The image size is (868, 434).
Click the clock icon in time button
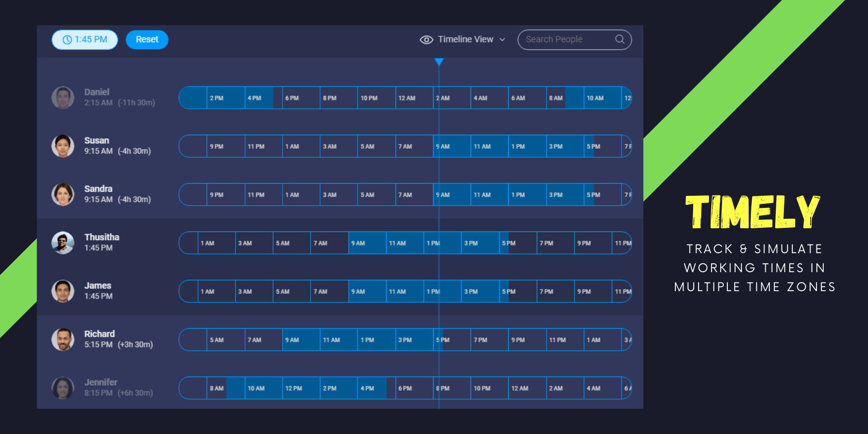click(x=67, y=40)
